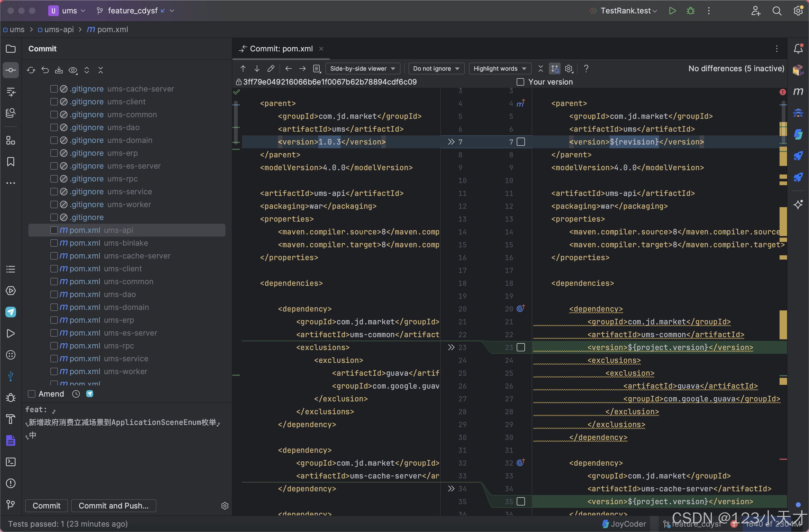Click the Shelve silently icon
Viewport: 809px width, 532px height.
pyautogui.click(x=59, y=70)
